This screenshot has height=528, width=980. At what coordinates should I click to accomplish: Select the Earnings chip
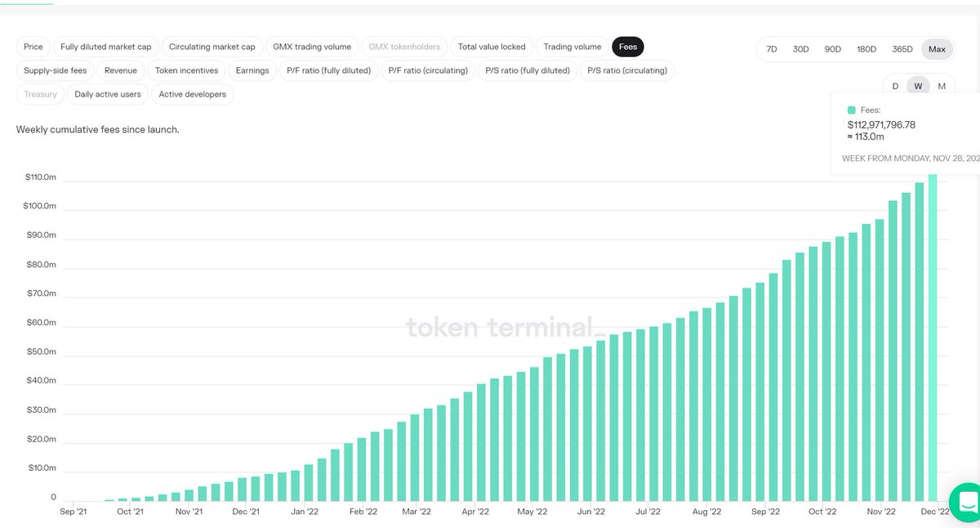(x=252, y=70)
